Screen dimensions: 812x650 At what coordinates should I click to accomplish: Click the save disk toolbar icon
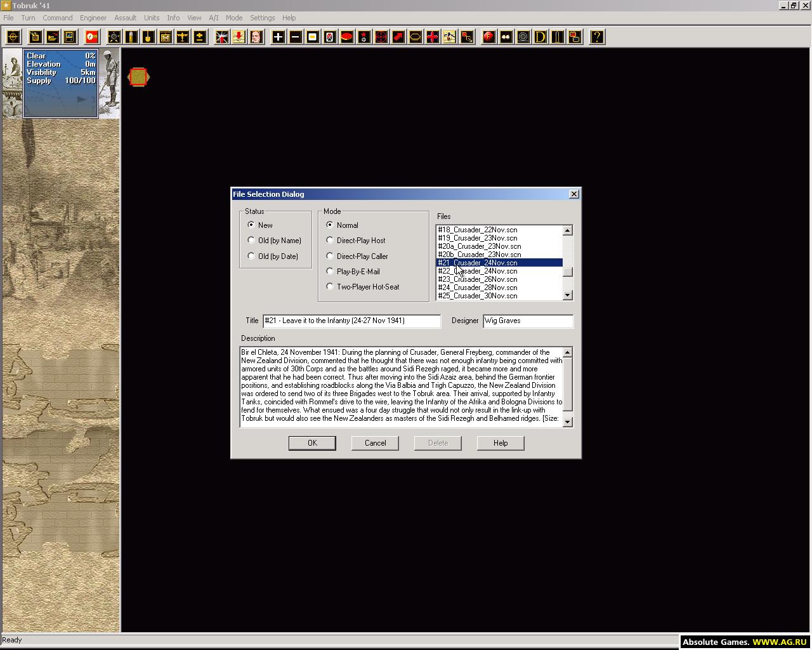[x=69, y=37]
